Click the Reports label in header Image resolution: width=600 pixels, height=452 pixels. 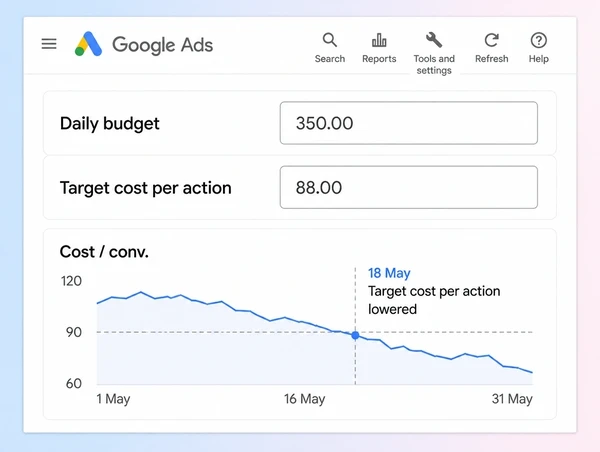pyautogui.click(x=379, y=59)
